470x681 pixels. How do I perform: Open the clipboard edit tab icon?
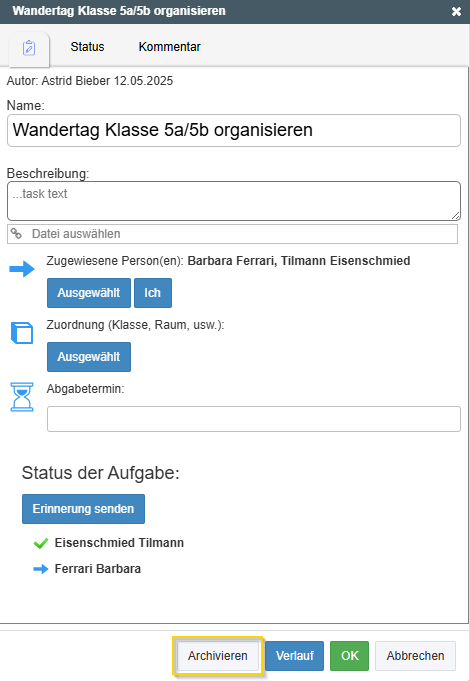[29, 47]
